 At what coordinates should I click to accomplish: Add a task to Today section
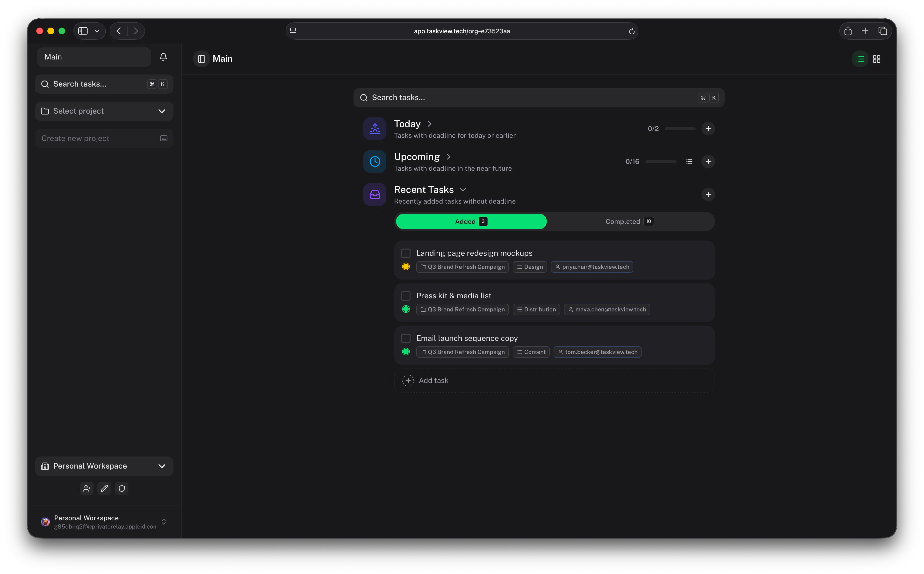coord(708,129)
